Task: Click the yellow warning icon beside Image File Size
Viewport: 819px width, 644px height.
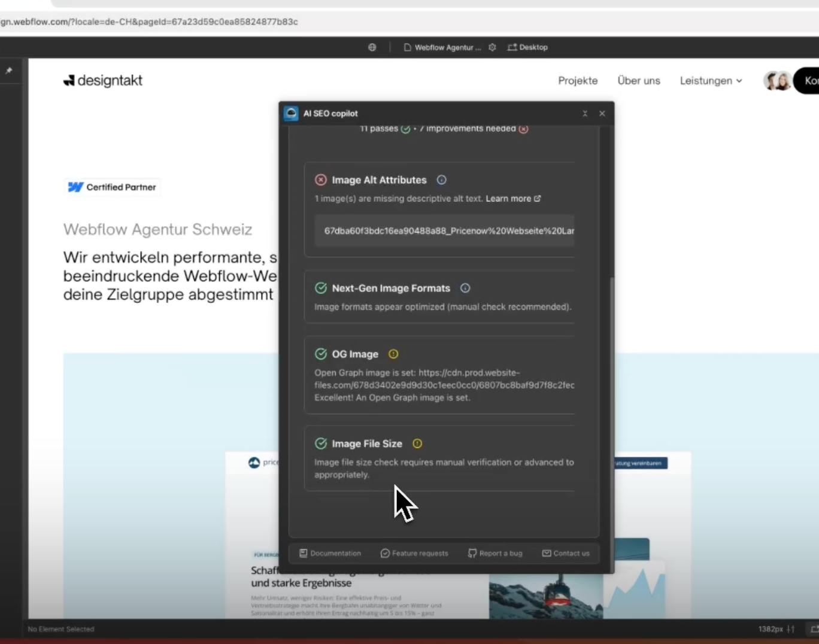Action: click(417, 443)
